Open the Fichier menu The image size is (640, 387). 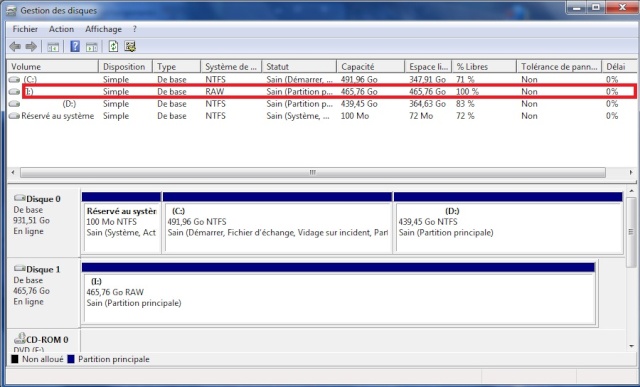pos(25,29)
